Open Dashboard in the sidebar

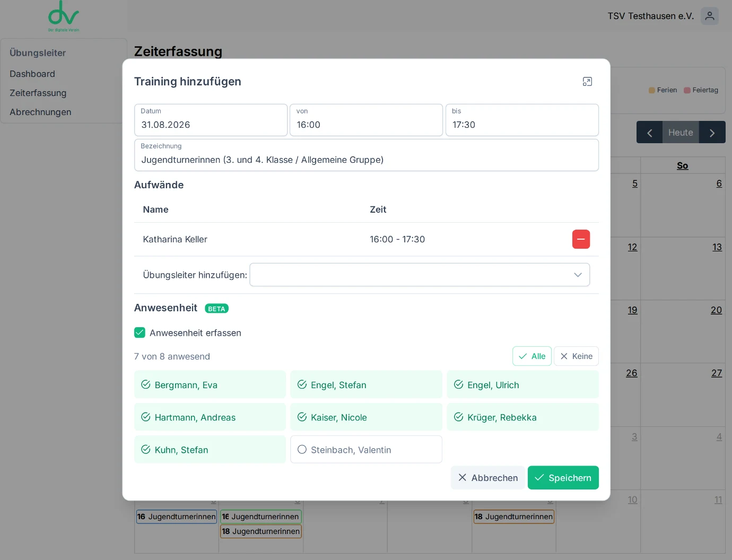tap(32, 74)
